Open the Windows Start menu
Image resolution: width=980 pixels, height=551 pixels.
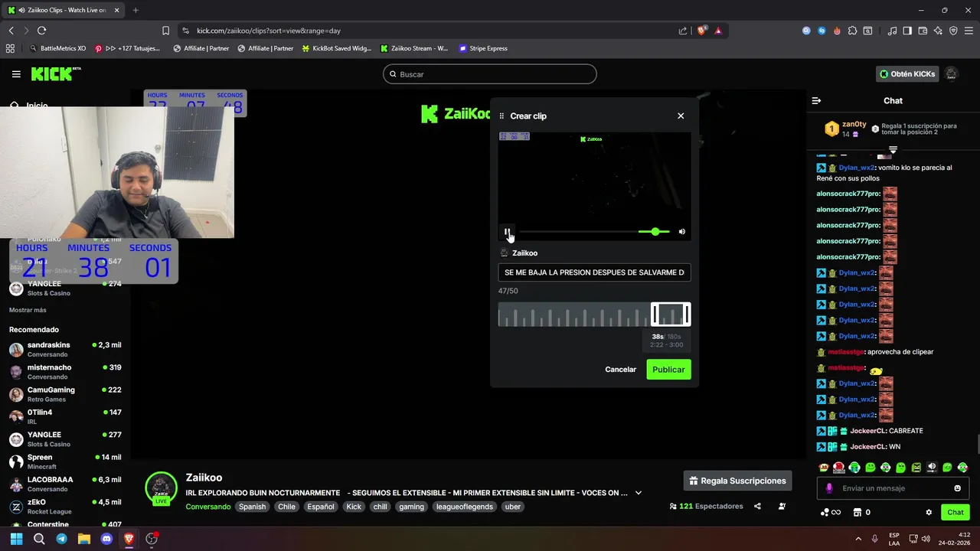coord(16,539)
